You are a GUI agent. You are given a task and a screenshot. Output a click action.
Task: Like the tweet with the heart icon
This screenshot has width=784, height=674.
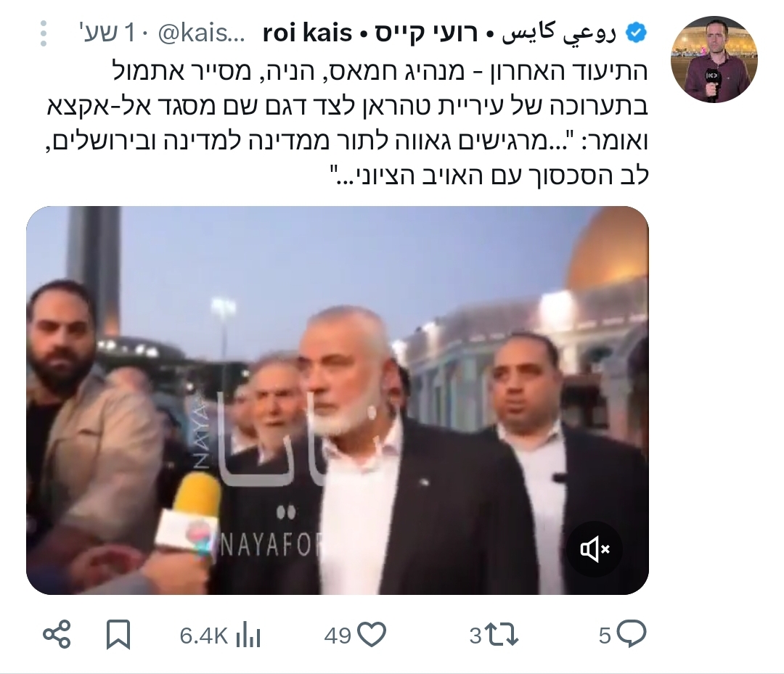tap(372, 636)
